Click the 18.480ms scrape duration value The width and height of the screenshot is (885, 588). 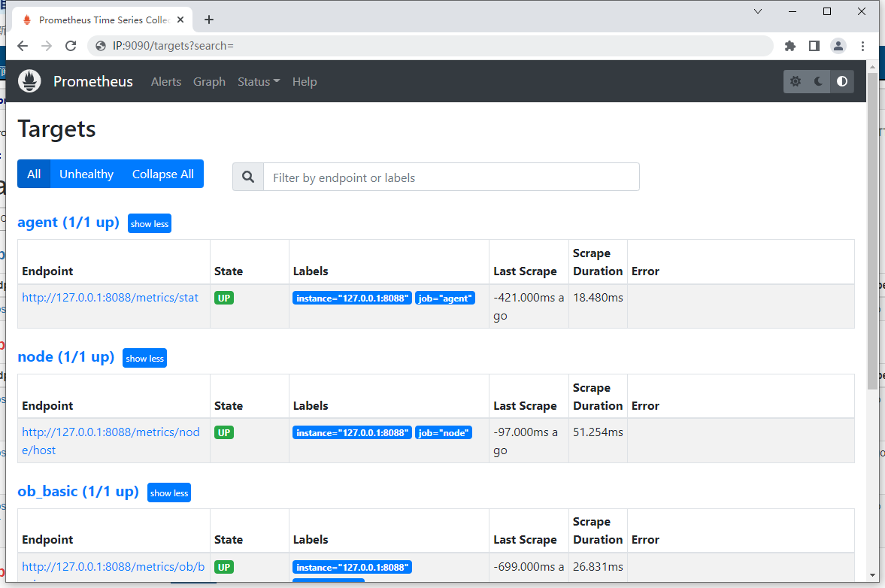click(598, 298)
